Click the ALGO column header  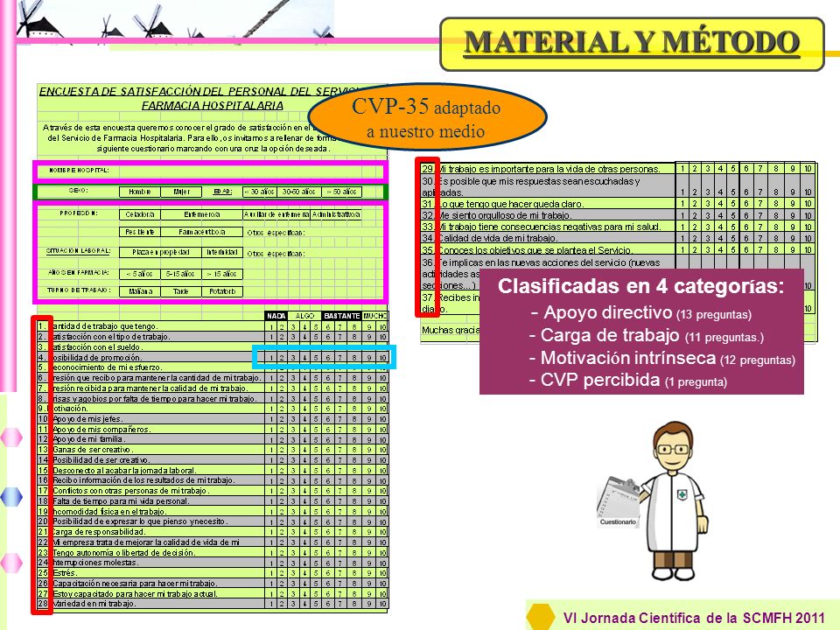point(304,316)
